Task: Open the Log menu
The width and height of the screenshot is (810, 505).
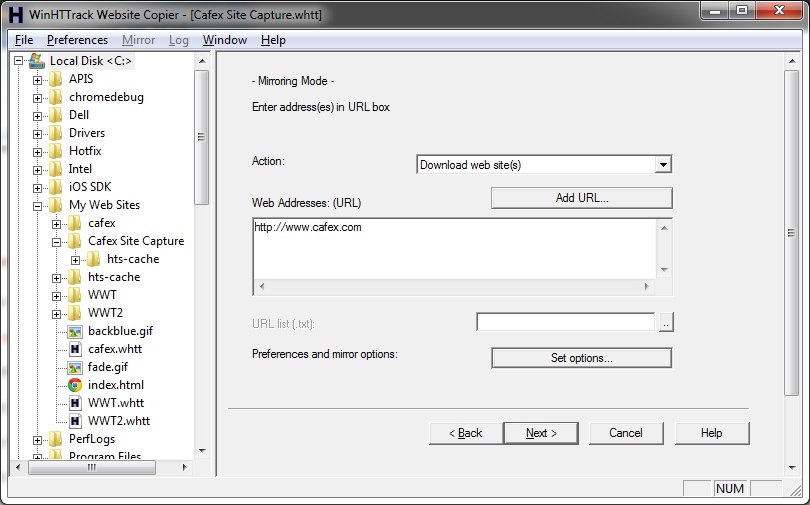Action: (179, 40)
